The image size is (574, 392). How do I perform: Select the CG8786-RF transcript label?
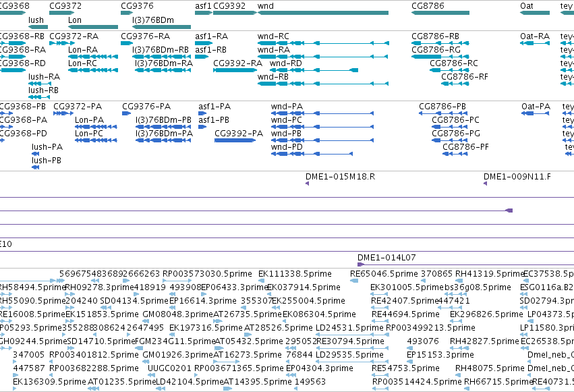tap(465, 77)
